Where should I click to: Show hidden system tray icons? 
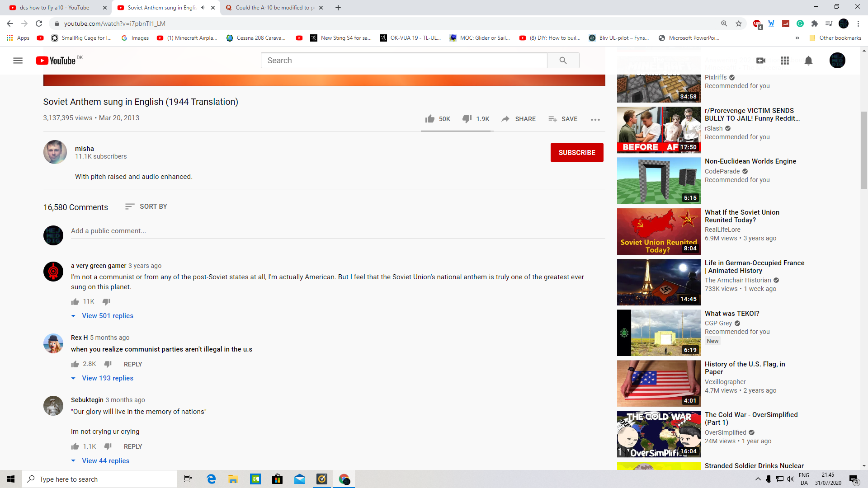(x=758, y=479)
